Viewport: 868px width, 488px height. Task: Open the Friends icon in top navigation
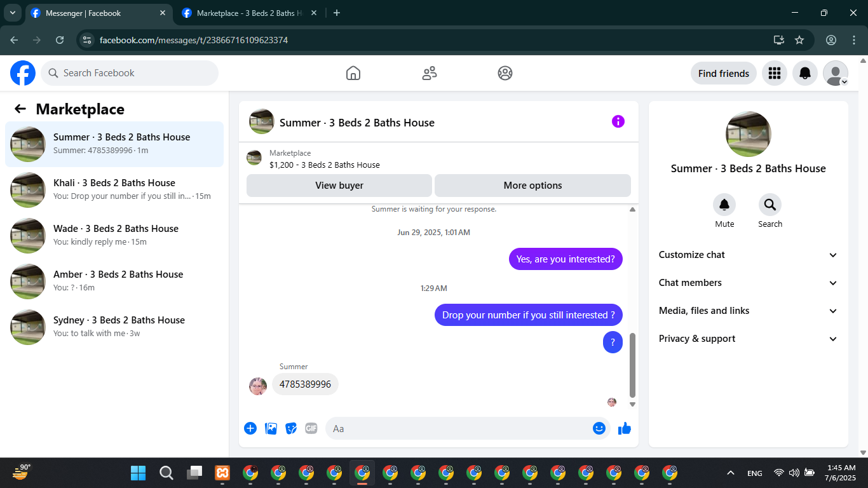tap(430, 73)
